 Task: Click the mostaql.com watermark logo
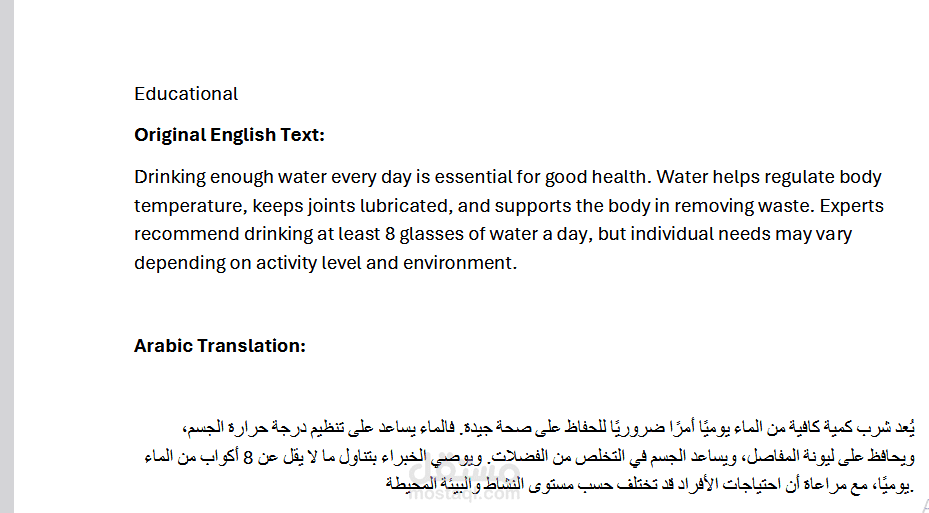[464, 477]
